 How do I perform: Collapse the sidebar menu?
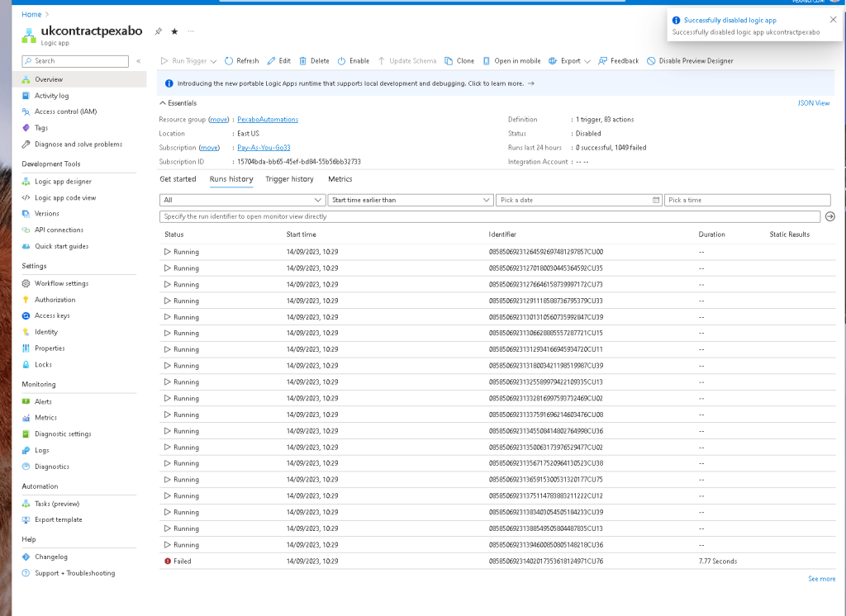tap(139, 61)
